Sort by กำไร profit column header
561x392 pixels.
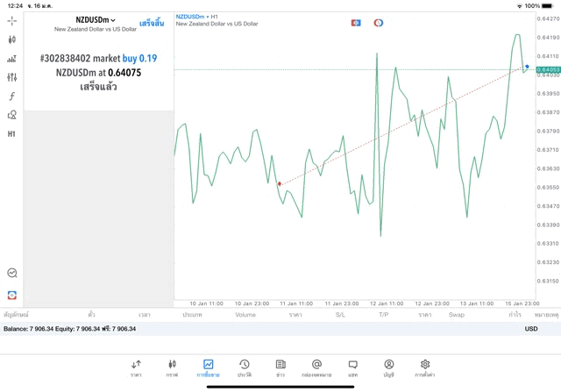[515, 315]
